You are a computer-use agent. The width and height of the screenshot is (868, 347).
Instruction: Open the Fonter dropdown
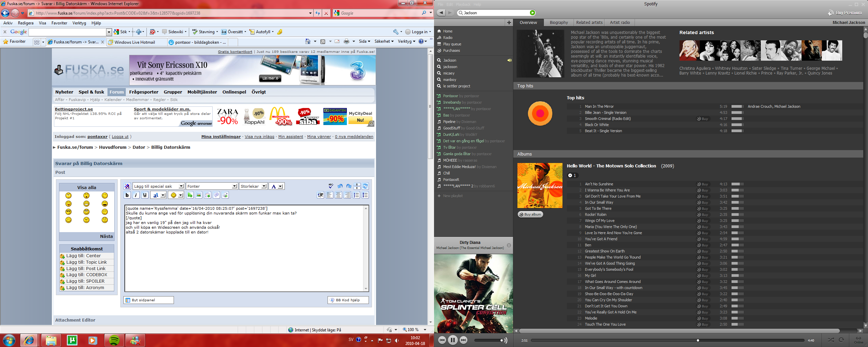212,186
